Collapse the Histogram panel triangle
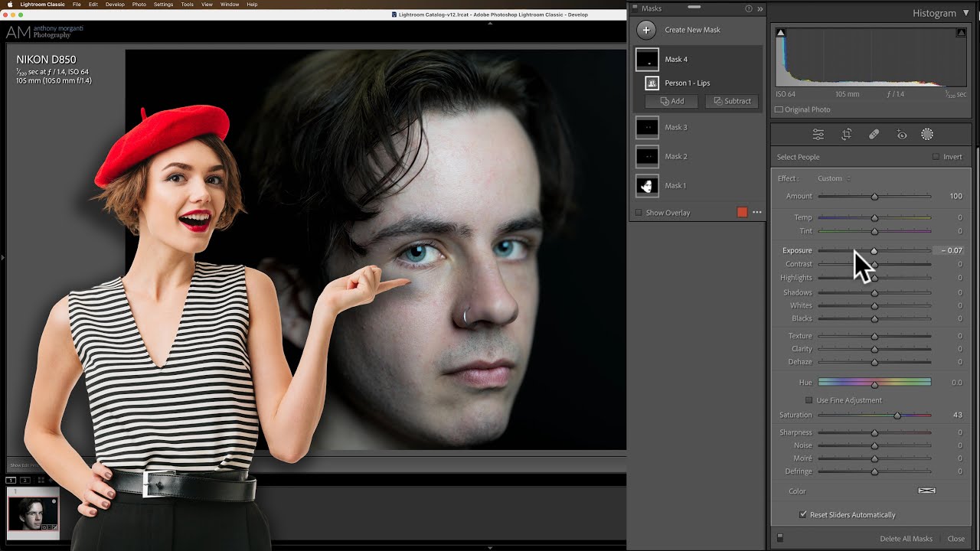Image resolution: width=980 pixels, height=551 pixels. pos(966,13)
